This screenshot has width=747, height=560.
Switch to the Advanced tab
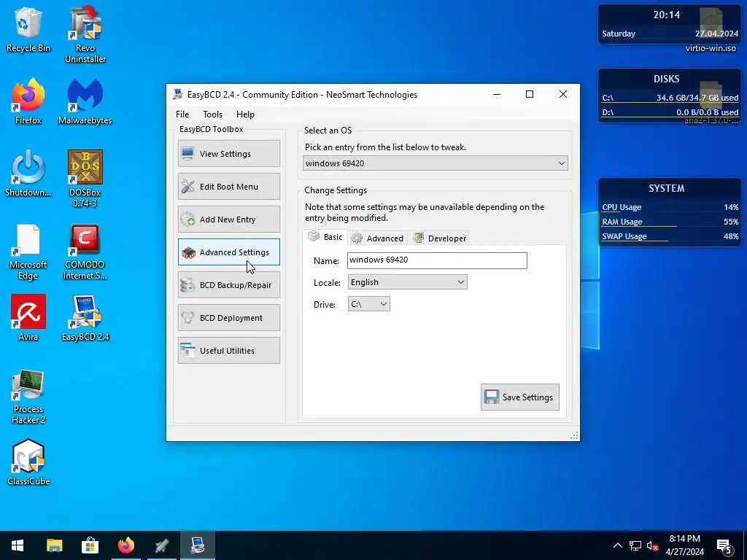(379, 238)
